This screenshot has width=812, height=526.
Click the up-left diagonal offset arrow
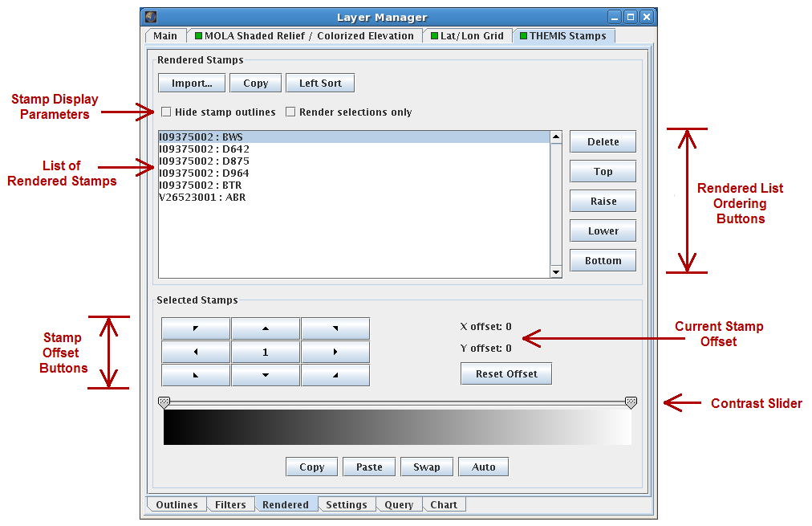tap(195, 328)
